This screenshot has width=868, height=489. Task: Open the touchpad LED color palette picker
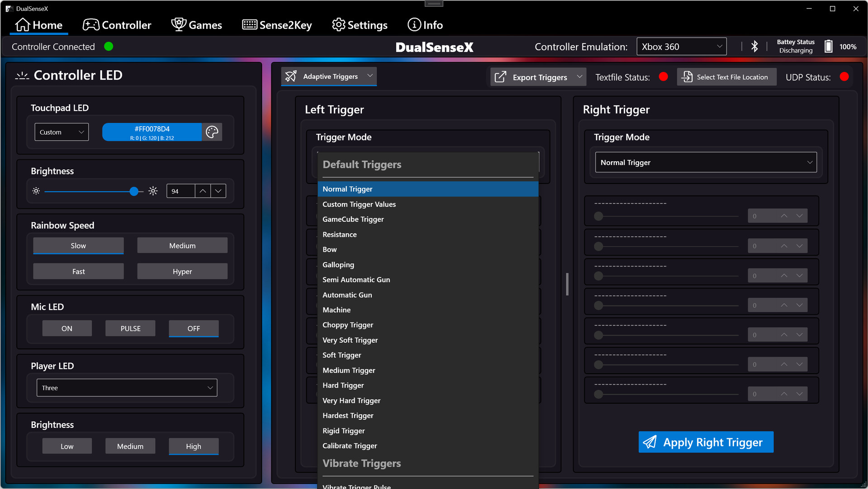point(212,132)
